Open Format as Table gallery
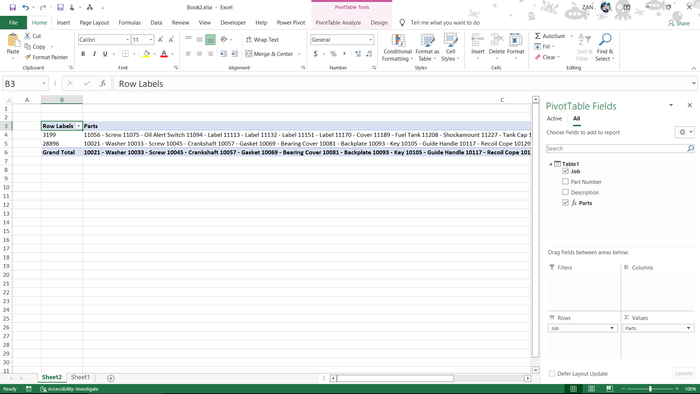Image resolution: width=700 pixels, height=394 pixels. [427, 48]
